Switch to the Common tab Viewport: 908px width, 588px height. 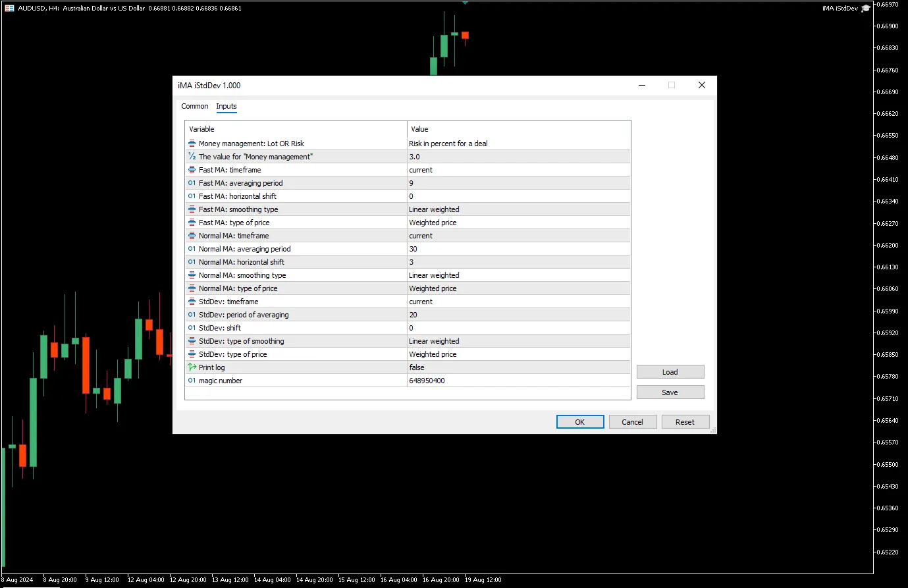tap(195, 106)
